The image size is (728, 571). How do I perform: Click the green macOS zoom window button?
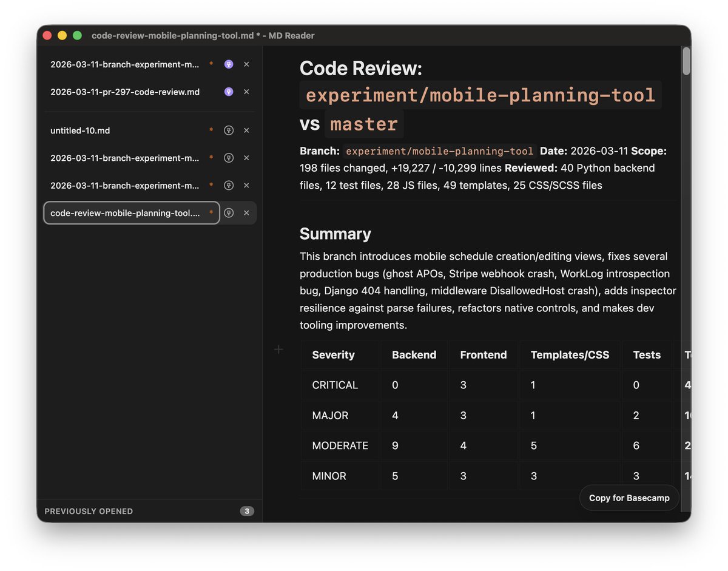[78, 36]
